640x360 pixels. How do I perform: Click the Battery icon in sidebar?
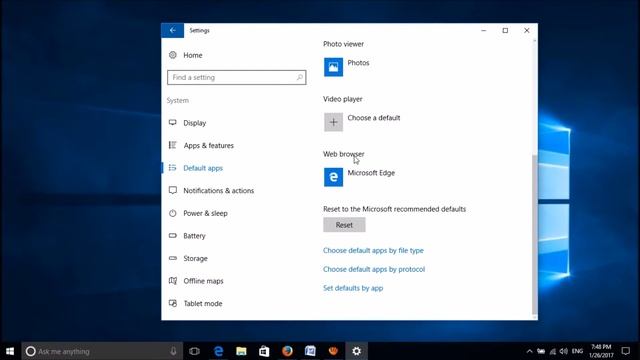click(173, 236)
